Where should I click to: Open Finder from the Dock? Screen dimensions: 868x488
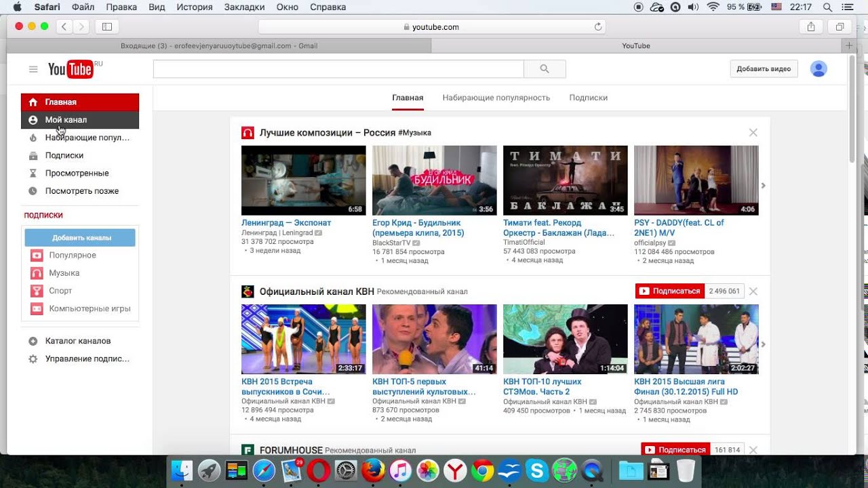point(182,470)
